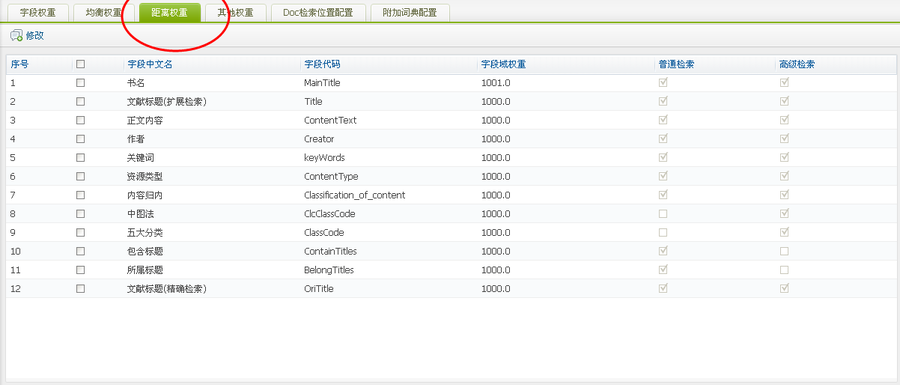Check the row checkbox for 文献标题(精确检索)
900x385 pixels.
[x=80, y=289]
